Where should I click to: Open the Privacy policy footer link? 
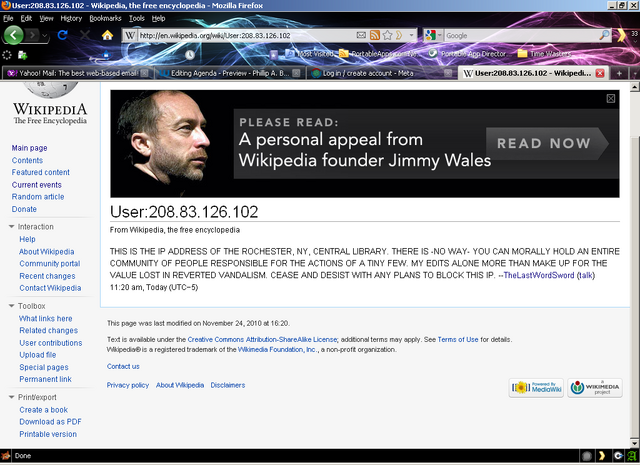point(128,385)
